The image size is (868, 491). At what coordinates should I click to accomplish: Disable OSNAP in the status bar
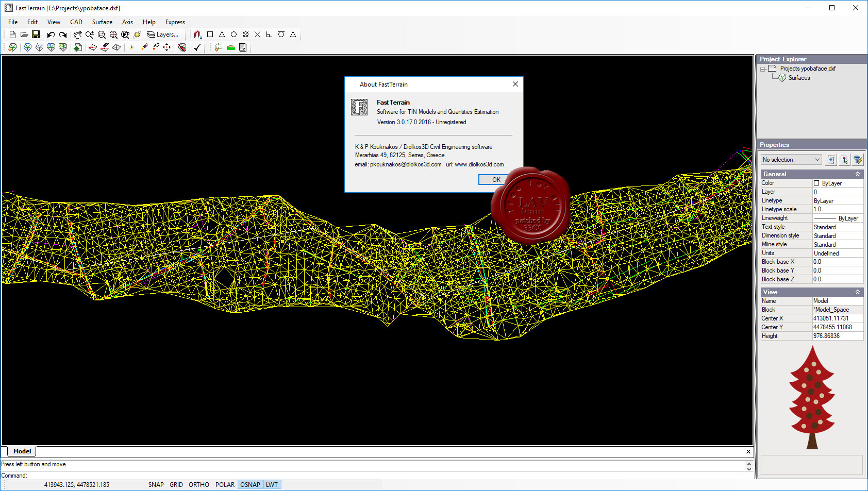click(x=251, y=485)
